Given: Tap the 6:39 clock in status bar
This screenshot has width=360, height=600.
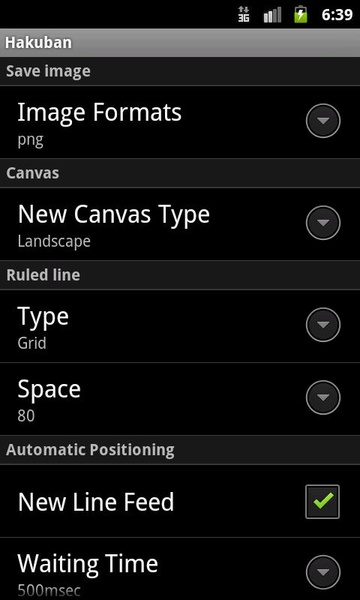Looking at the screenshot, I should 337,15.
